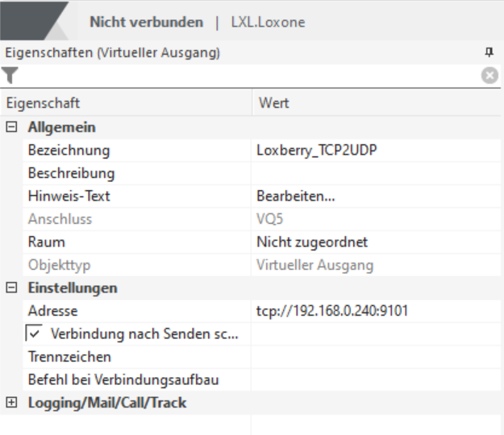Expand the Logging/Mail/Call/Track section
Viewport: 504px width, 435px height.
(x=11, y=402)
